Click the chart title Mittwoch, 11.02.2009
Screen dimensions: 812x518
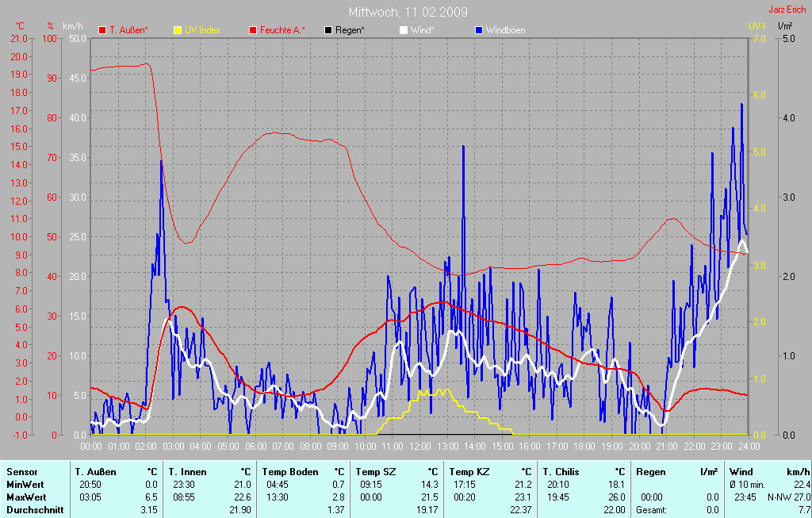pyautogui.click(x=408, y=12)
